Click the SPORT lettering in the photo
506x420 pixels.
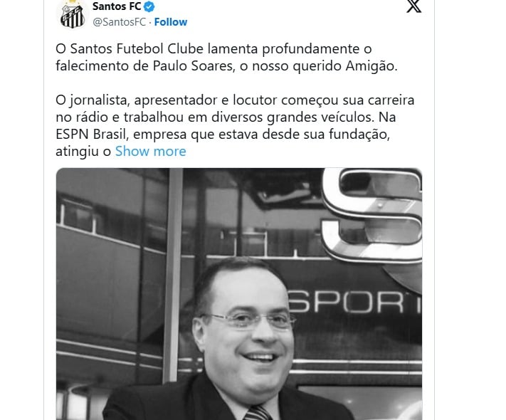355,302
